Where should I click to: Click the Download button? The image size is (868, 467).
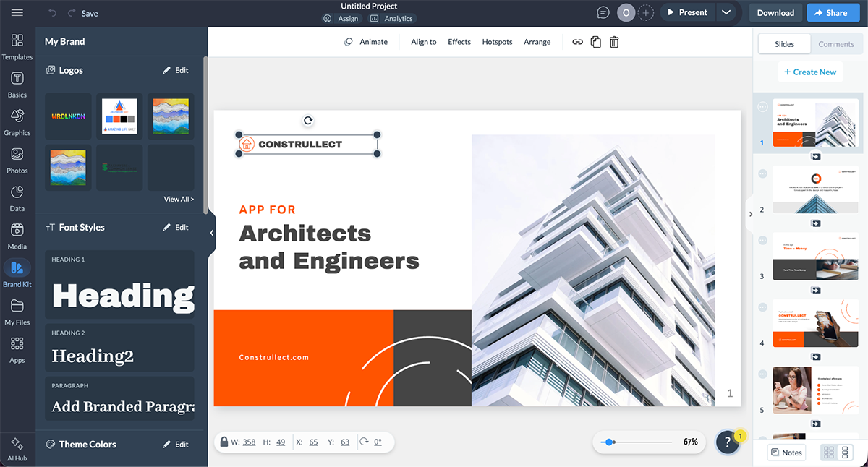click(775, 13)
